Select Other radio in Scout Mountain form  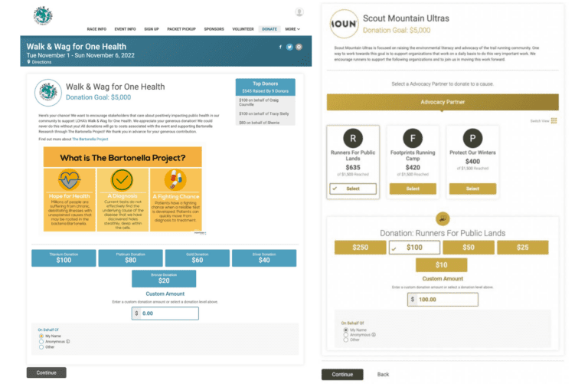click(x=346, y=340)
